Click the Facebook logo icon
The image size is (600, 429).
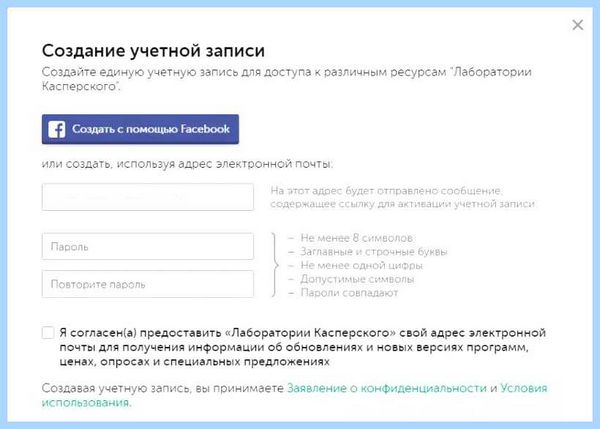click(x=57, y=129)
